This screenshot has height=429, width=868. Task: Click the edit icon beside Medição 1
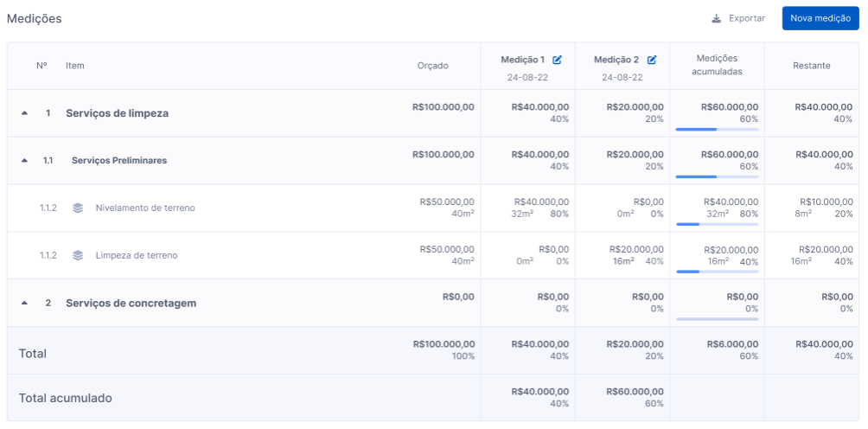[557, 60]
